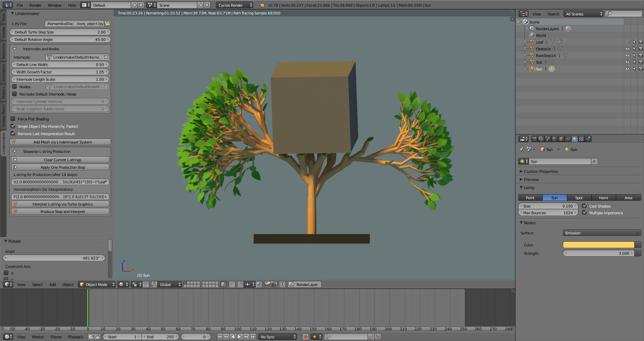
Task: Pin the properties context with the pushpin icon
Action: coord(521,149)
